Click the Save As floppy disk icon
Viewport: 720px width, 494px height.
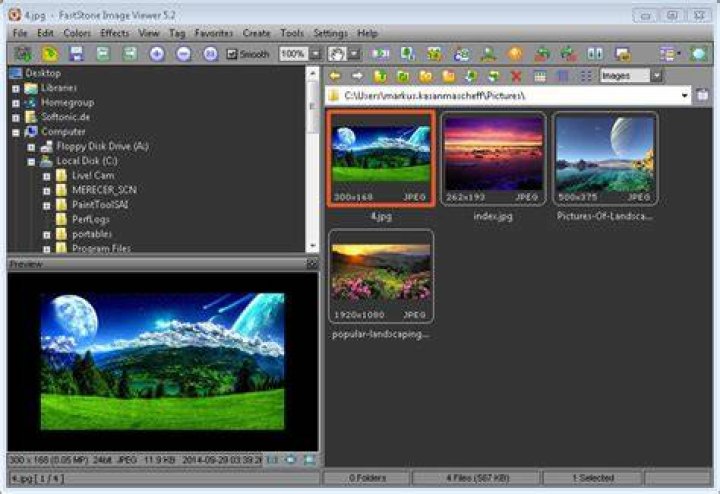[x=76, y=54]
